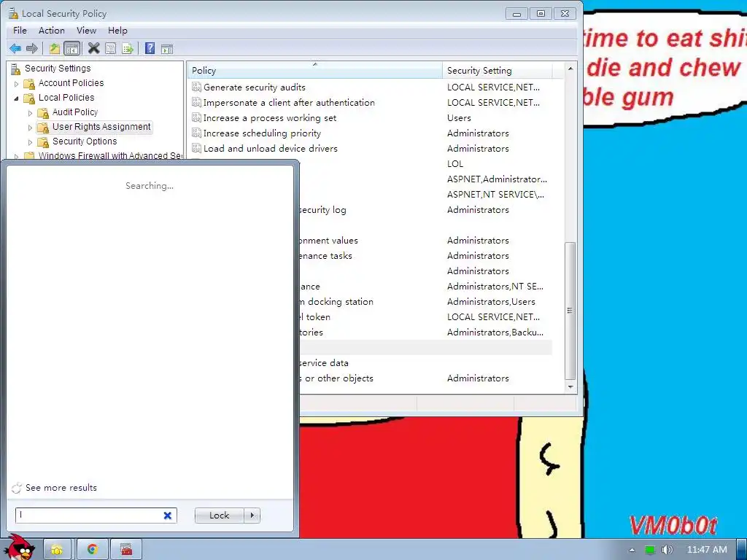Screen dimensions: 747x560
Task: Open the File menu
Action: tap(20, 31)
